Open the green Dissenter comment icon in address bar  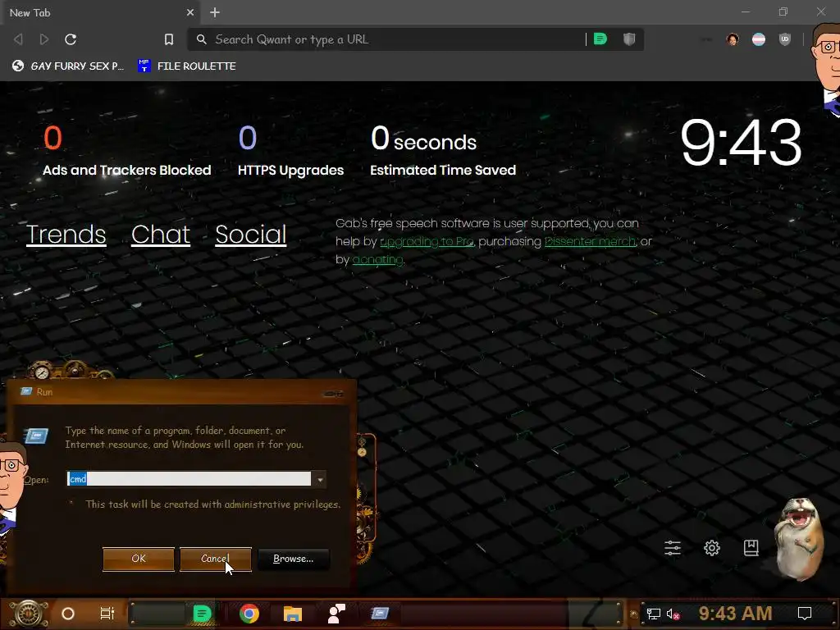[x=600, y=39]
